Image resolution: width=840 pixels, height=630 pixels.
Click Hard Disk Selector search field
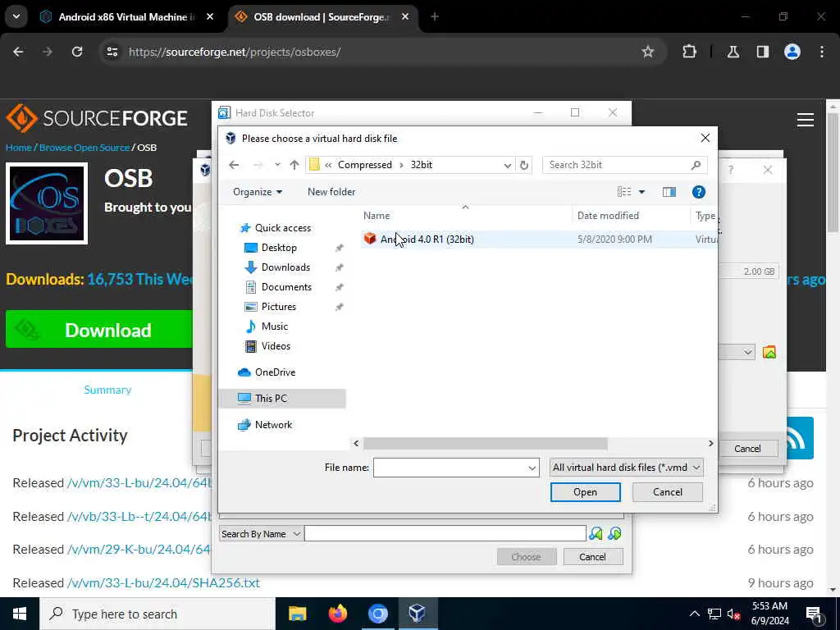(x=445, y=534)
